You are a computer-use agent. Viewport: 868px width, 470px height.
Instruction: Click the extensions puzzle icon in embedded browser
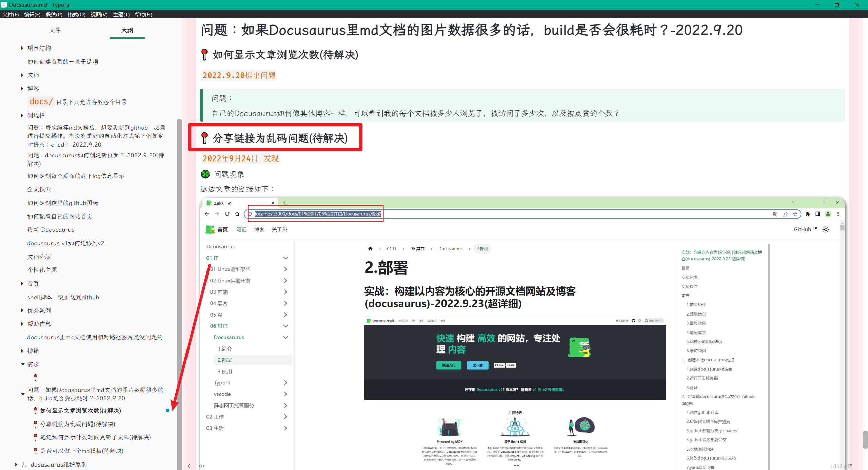click(x=808, y=214)
